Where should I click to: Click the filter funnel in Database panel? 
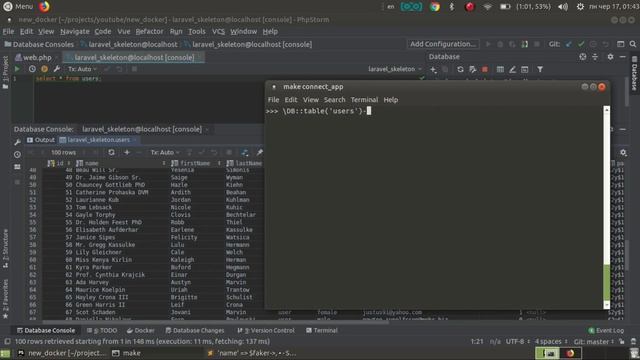tap(540, 70)
